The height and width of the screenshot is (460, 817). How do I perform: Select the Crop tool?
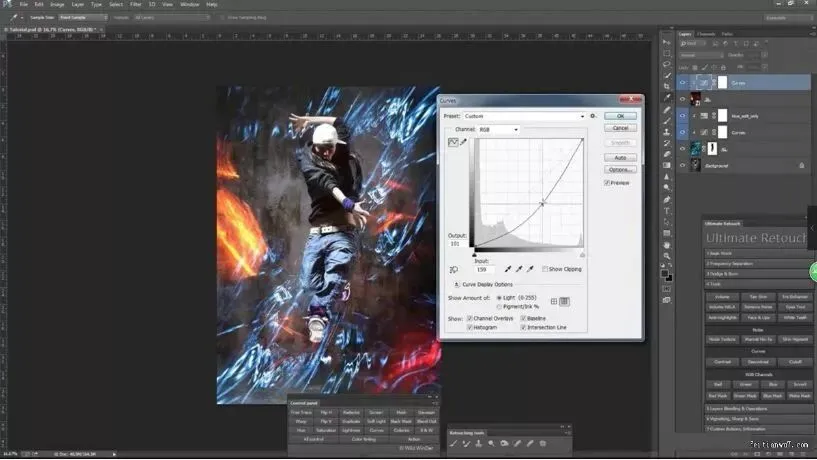pos(667,86)
